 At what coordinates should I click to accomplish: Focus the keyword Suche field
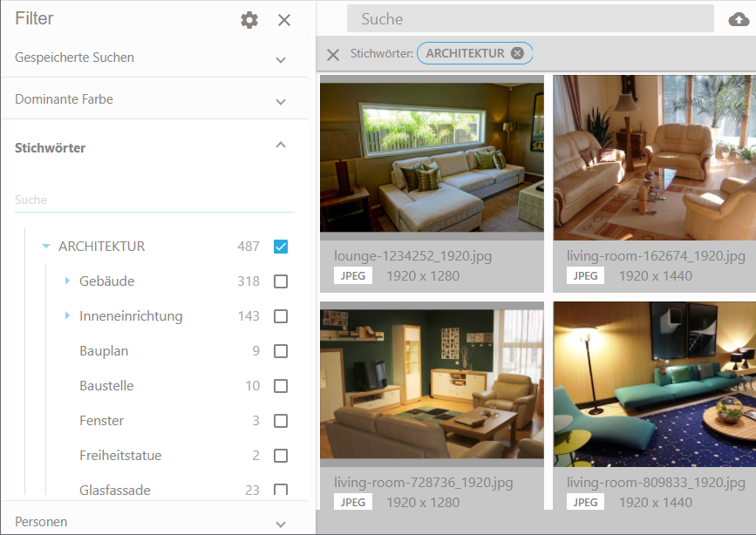click(x=154, y=200)
